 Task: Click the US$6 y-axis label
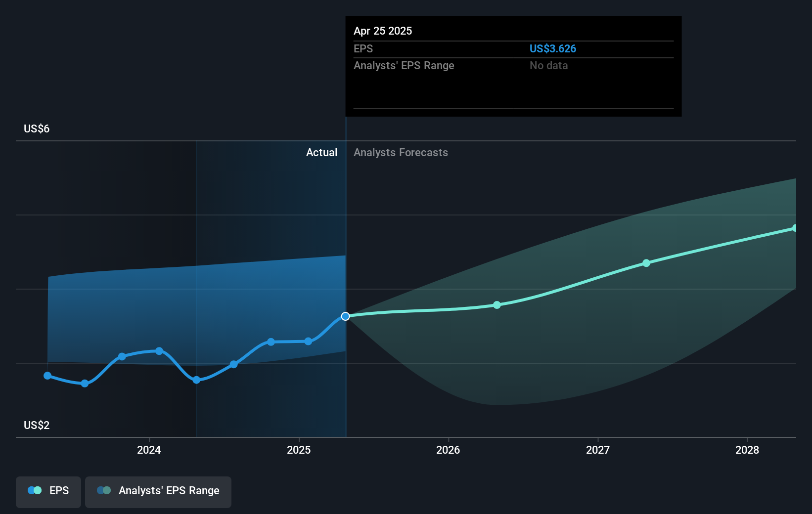37,129
